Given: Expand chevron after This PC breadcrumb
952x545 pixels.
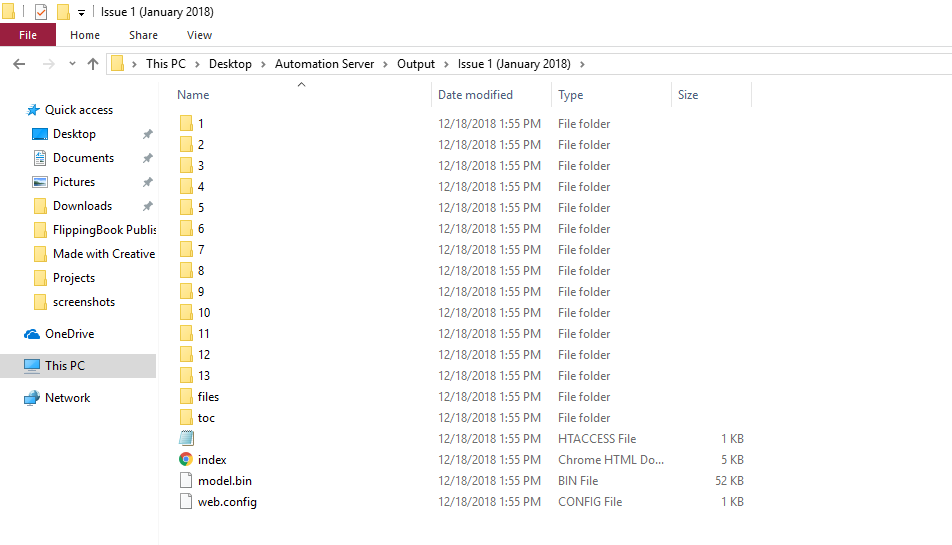Looking at the screenshot, I should tap(197, 64).
